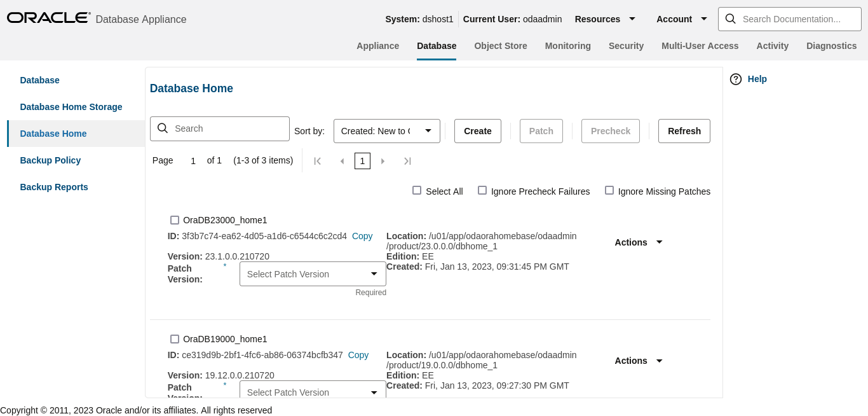Viewport: 868px width, 416px height.
Task: Switch to the Diagnostics tab
Action: click(832, 46)
